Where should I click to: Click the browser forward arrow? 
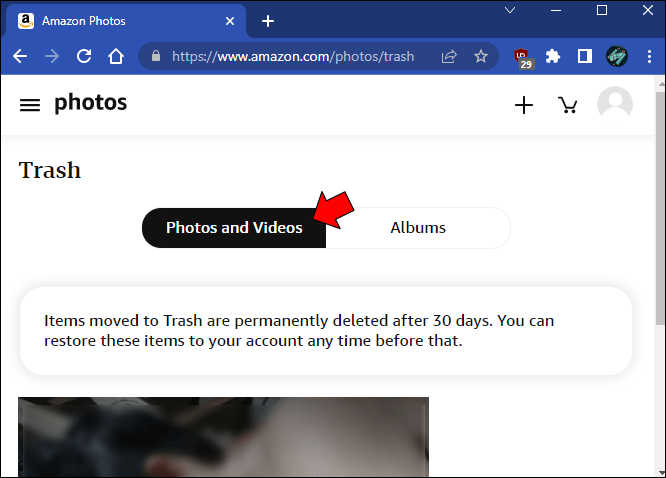[x=52, y=56]
